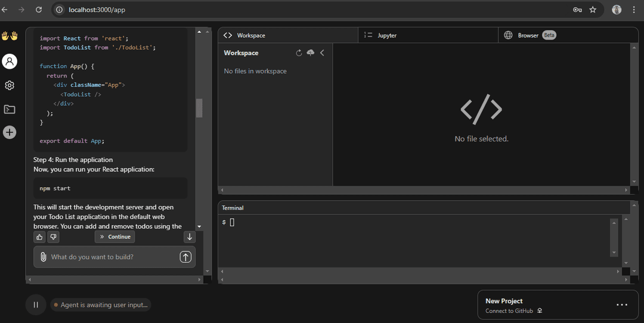
Task: Reload the browser page
Action: 39,10
